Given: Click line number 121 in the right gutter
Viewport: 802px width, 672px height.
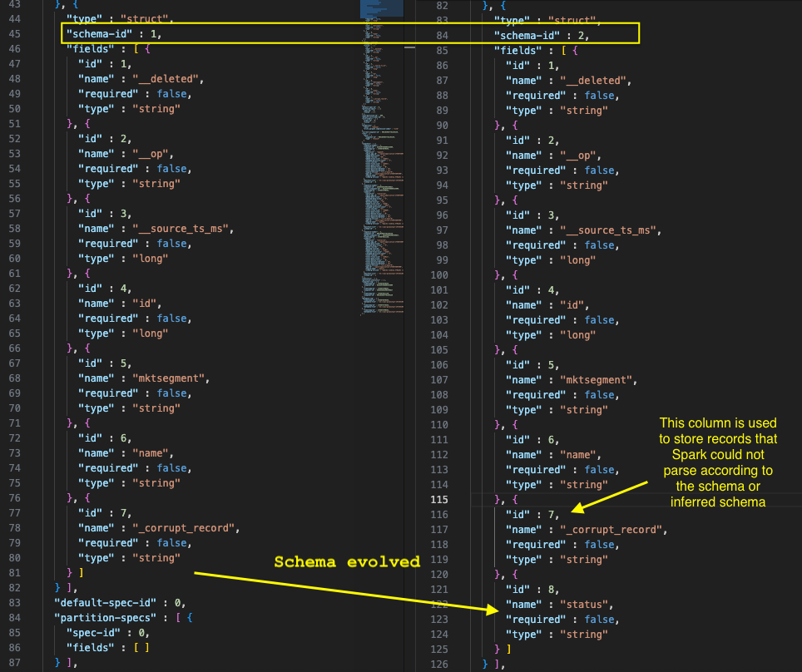Looking at the screenshot, I should (438, 590).
